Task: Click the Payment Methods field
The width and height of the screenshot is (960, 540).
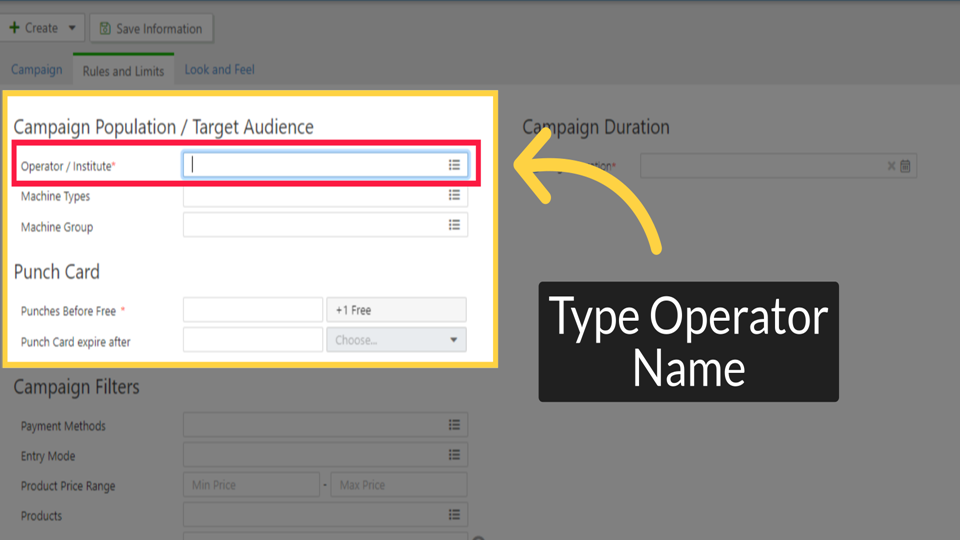Action: tap(325, 425)
